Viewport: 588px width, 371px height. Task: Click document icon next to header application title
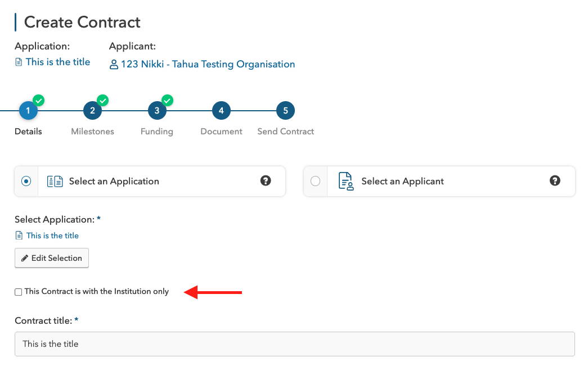click(19, 62)
